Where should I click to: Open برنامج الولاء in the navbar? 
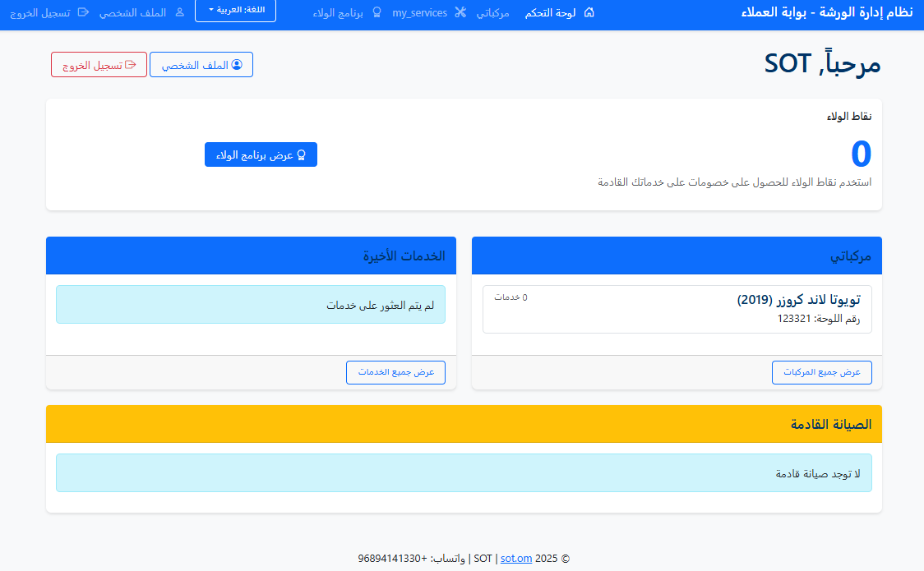click(x=338, y=12)
